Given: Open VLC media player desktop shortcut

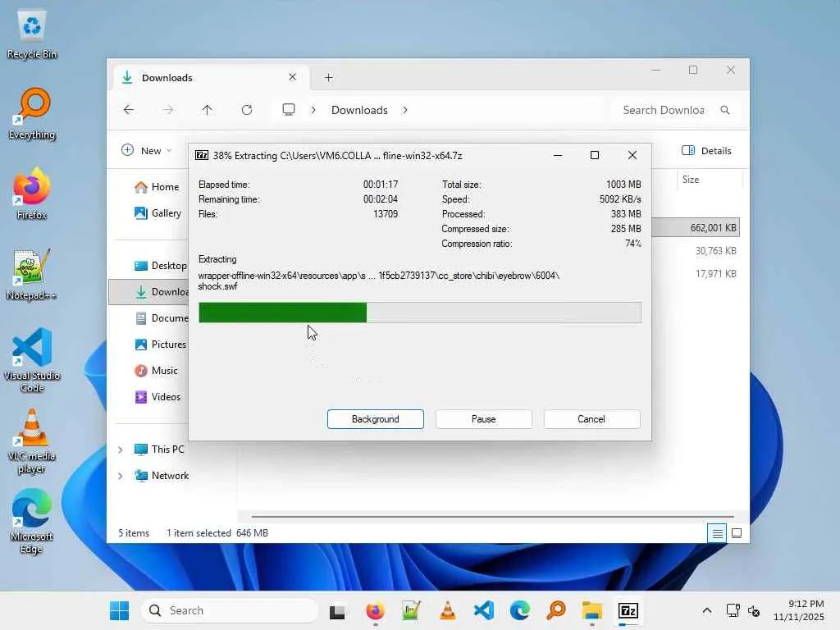Looking at the screenshot, I should point(32,441).
